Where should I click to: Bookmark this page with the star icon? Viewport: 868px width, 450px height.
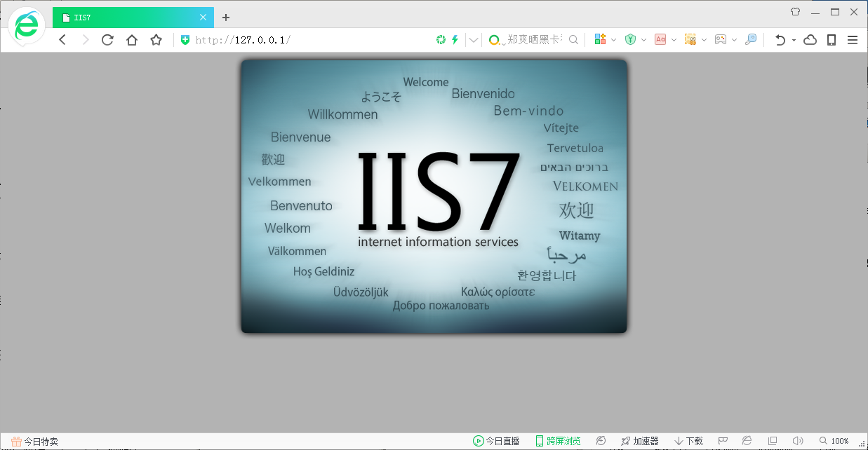click(x=156, y=40)
